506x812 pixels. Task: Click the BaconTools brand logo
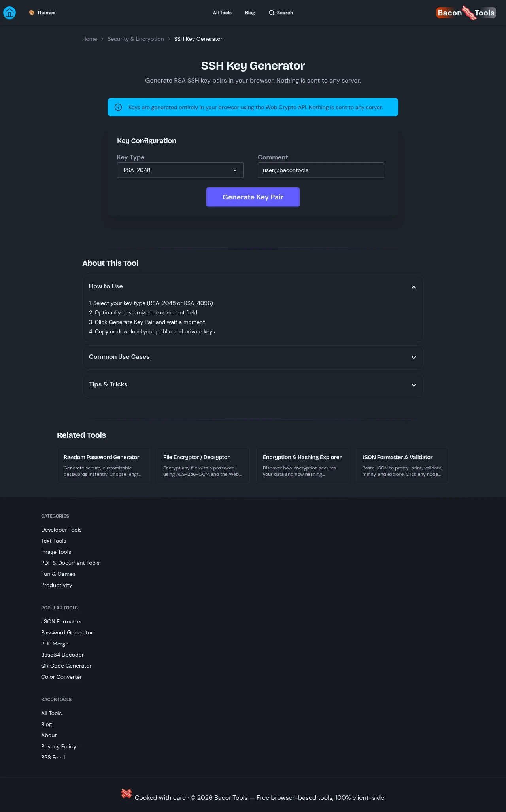[466, 13]
